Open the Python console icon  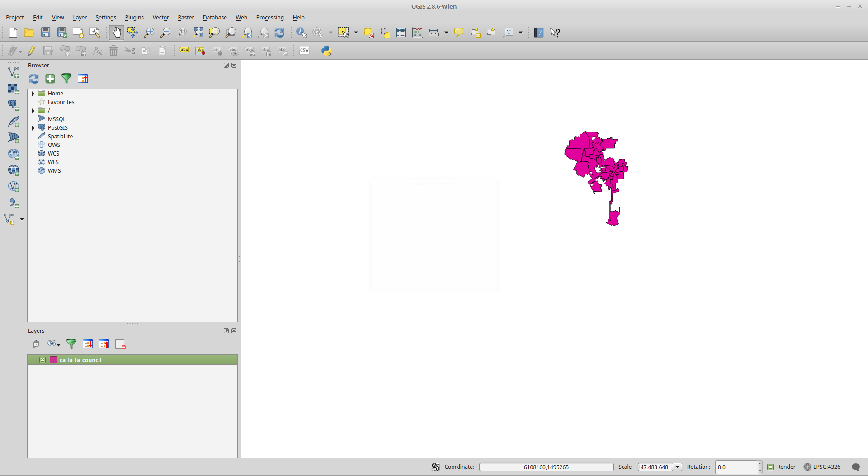tap(326, 51)
